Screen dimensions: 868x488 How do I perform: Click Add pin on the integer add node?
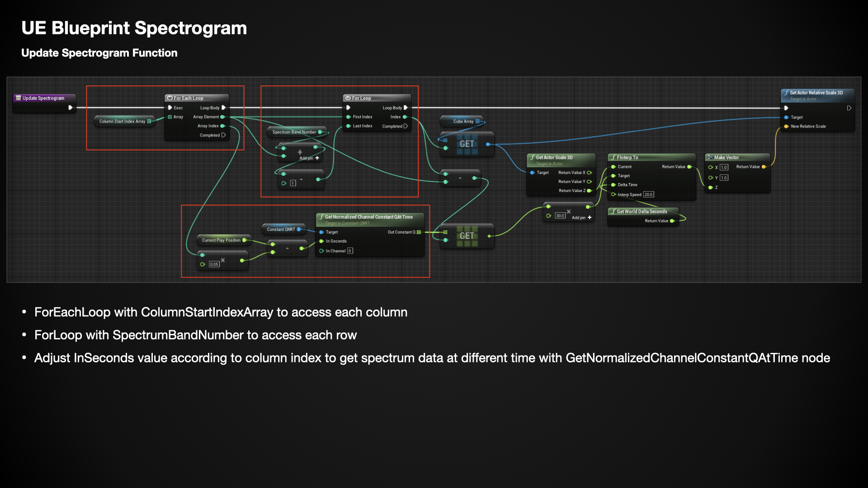pos(309,158)
